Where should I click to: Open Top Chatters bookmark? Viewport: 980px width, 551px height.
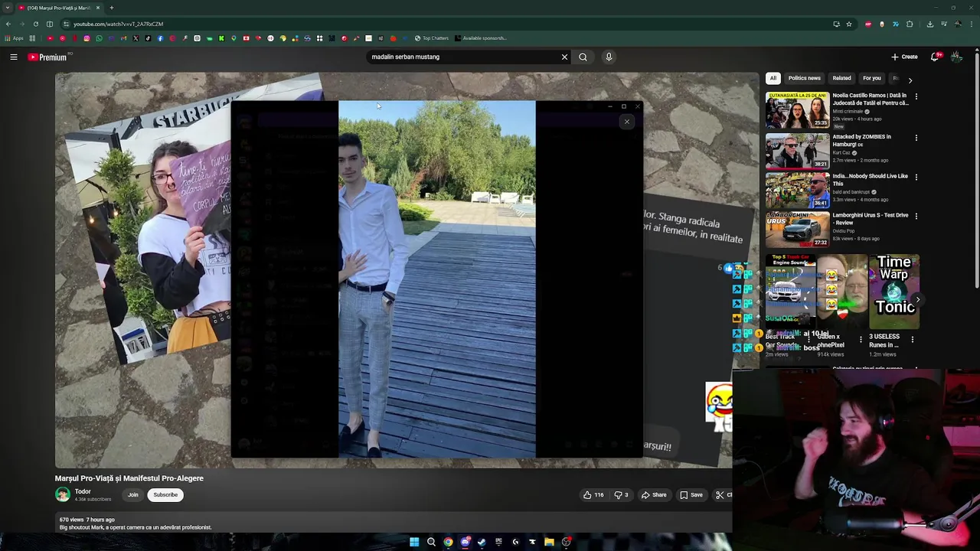coord(432,38)
